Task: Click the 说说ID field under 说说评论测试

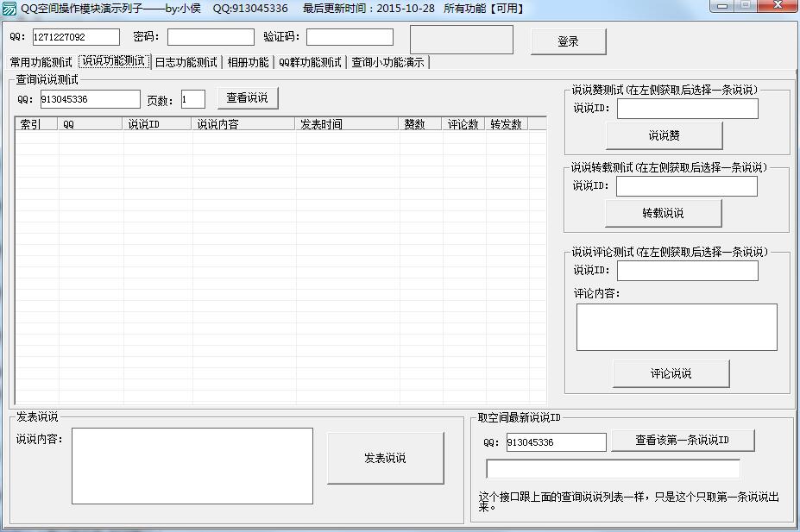Action: click(x=688, y=271)
